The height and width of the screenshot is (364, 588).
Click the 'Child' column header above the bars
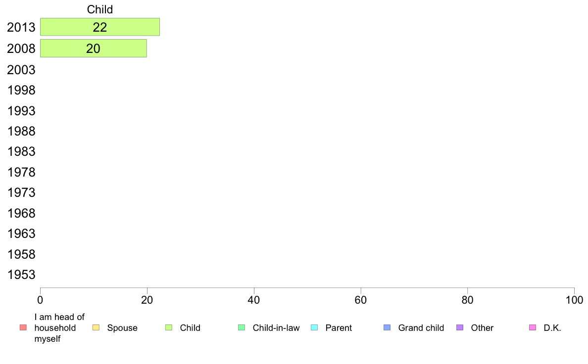tap(100, 9)
